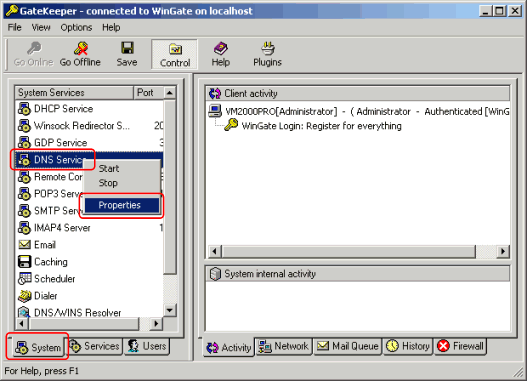Open the Help book icon in toolbar
527x381 pixels.
(x=221, y=48)
